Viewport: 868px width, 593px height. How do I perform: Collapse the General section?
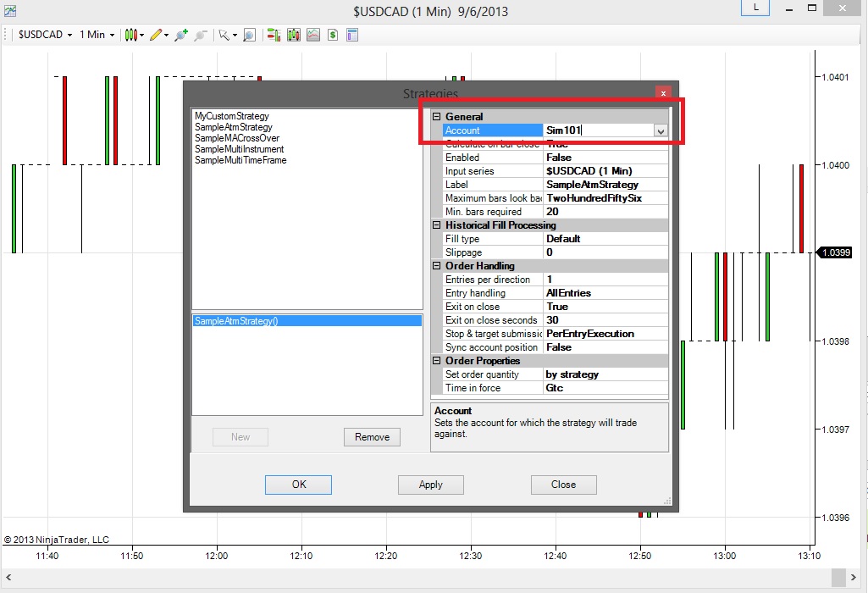[436, 116]
